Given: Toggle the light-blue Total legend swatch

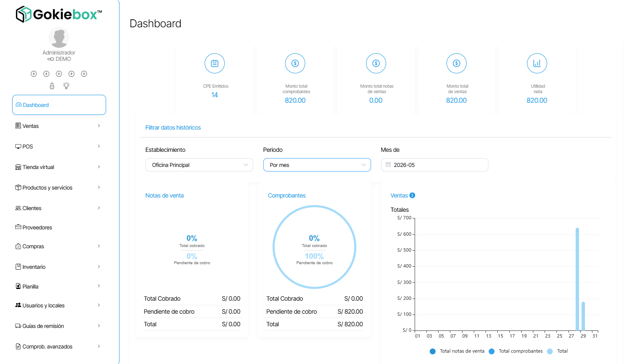Looking at the screenshot, I should pos(550,351).
